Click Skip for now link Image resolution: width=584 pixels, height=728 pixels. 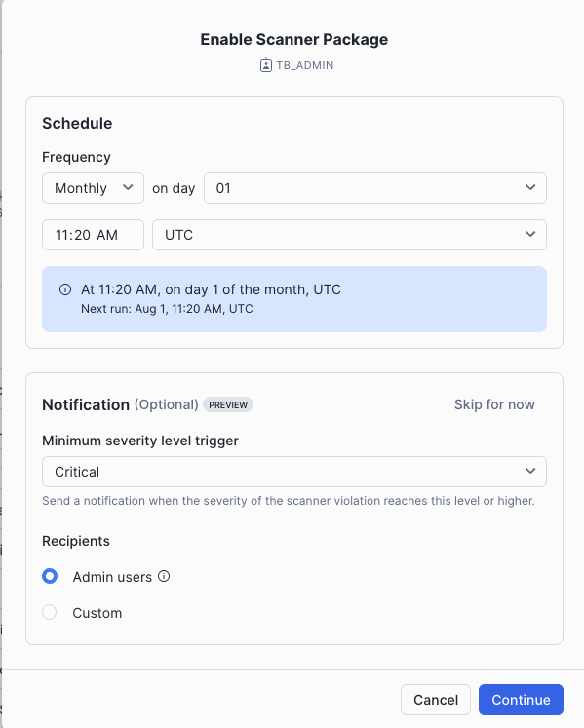coord(494,404)
